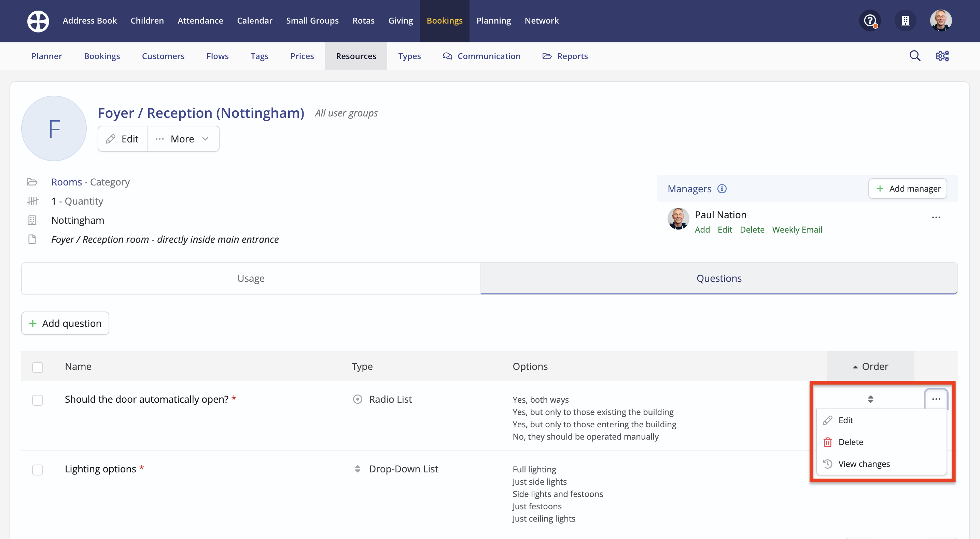The height and width of the screenshot is (539, 980).
Task: Open module settings gear icon
Action: (x=942, y=56)
